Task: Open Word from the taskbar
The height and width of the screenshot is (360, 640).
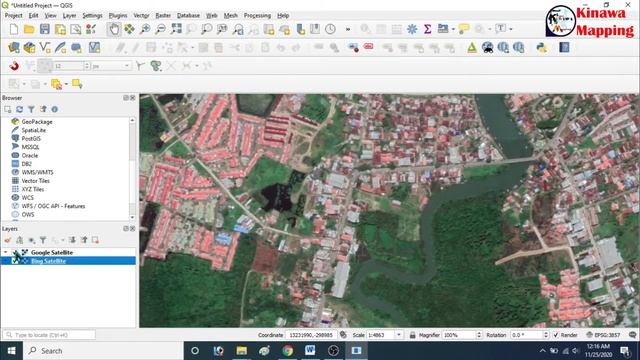Action: pos(310,351)
